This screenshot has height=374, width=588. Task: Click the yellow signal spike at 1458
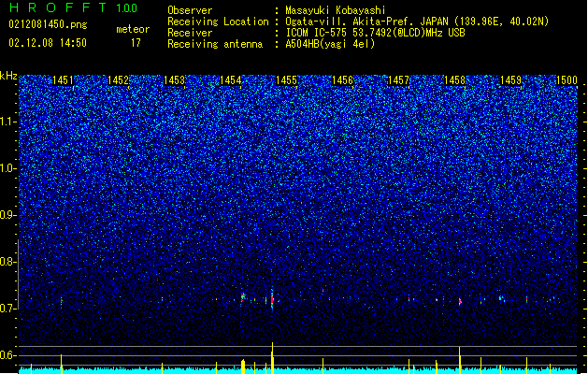tap(459, 360)
